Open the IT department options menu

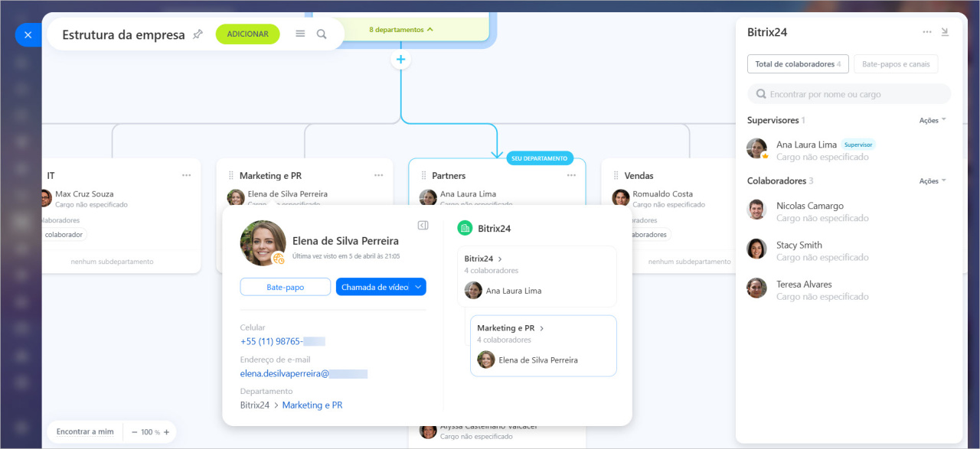(x=186, y=175)
